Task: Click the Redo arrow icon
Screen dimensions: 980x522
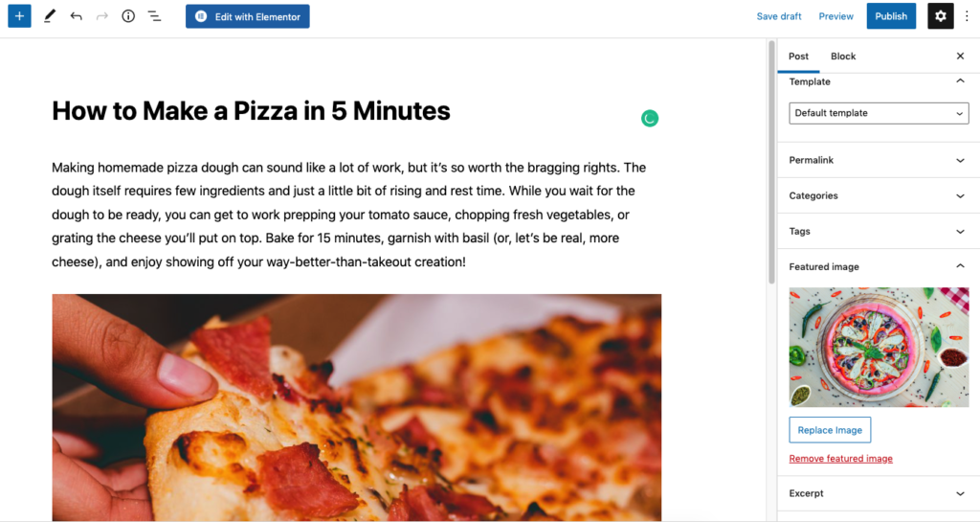Action: (102, 16)
